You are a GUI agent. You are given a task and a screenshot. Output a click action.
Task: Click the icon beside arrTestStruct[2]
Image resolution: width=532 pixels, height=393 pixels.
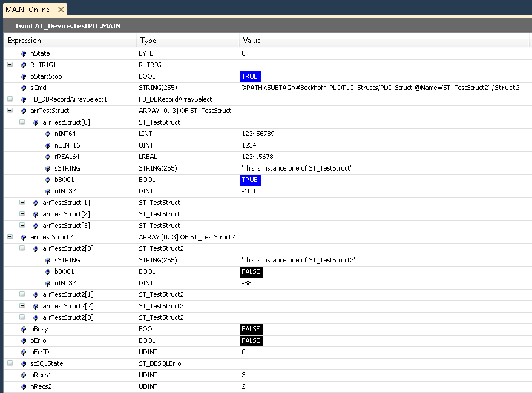pos(36,214)
